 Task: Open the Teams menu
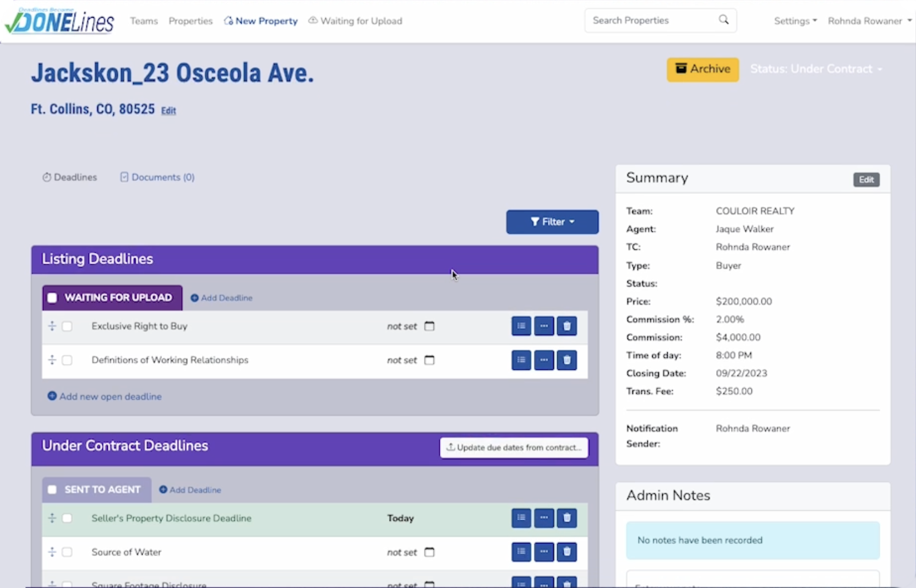pos(144,20)
